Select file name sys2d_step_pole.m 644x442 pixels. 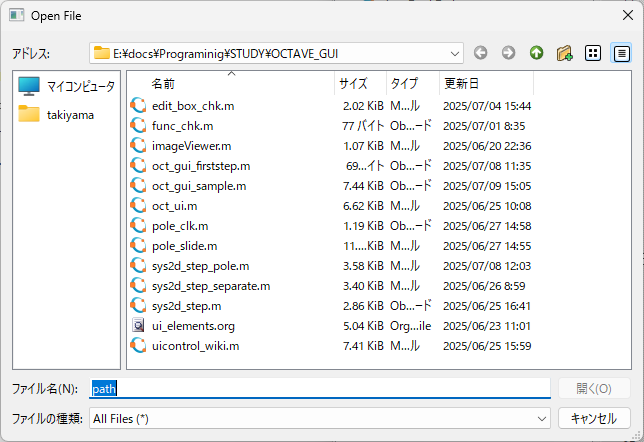(x=200, y=266)
